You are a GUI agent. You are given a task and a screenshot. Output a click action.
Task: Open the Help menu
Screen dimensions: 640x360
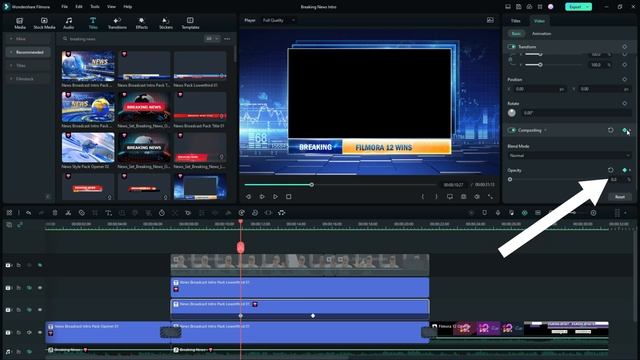(128, 7)
